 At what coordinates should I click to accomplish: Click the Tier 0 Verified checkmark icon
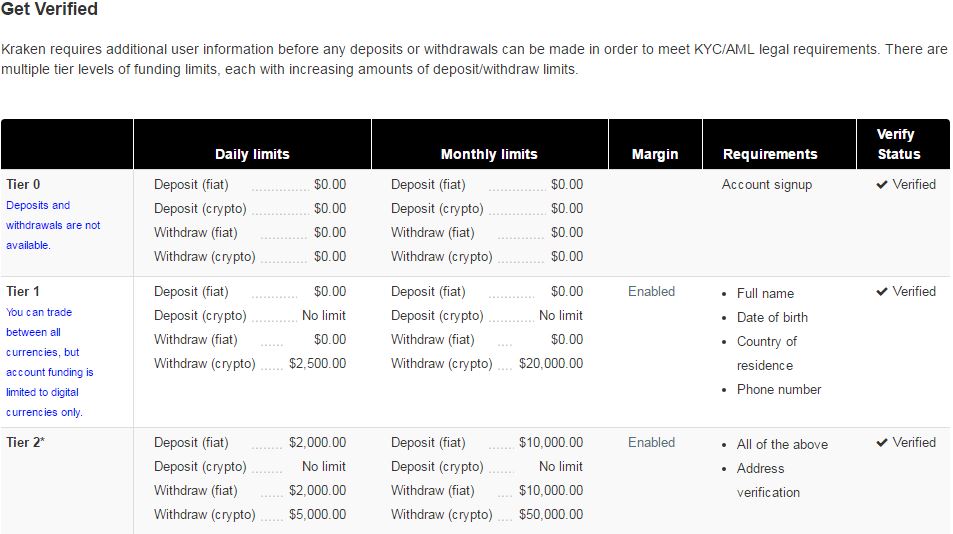[882, 185]
